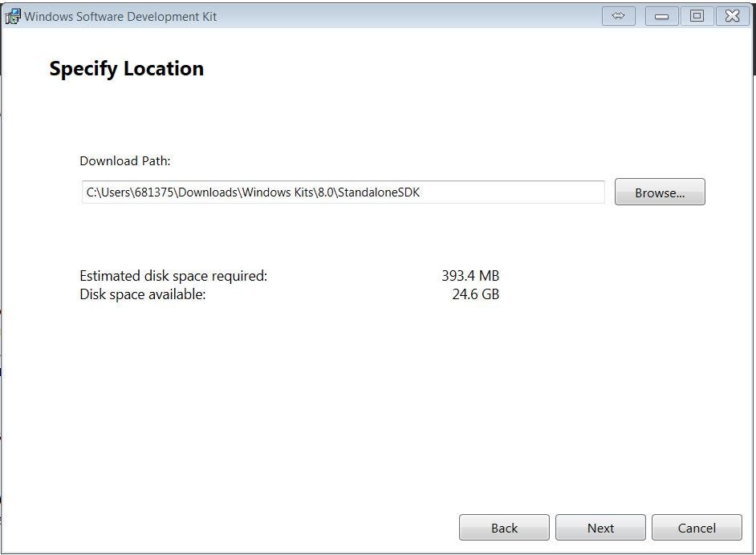Proceed with the Next button

click(x=600, y=528)
